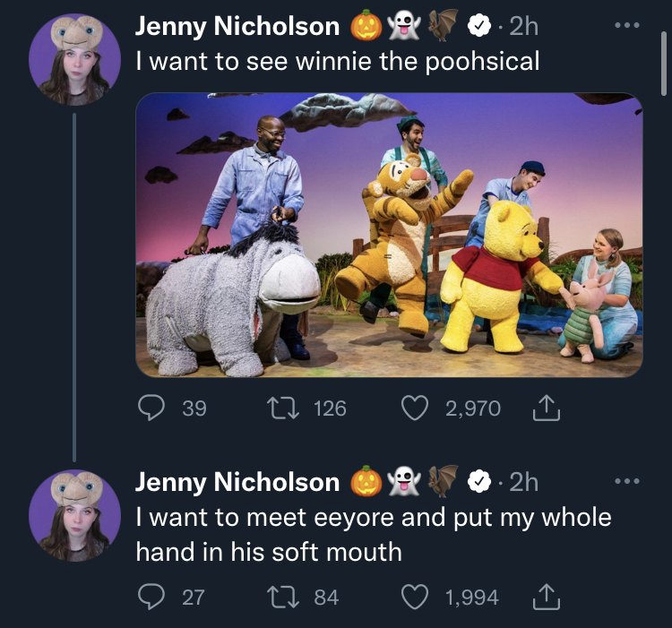Open Jenny Nicholson's avatar on first tweet

coord(74,59)
